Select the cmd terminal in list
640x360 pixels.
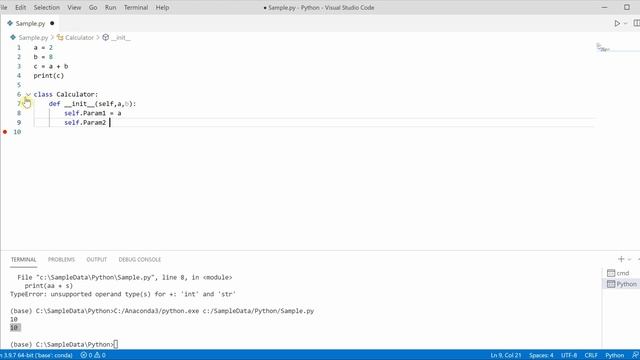[621, 273]
